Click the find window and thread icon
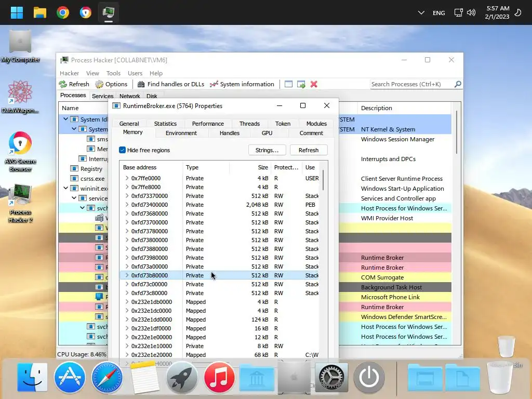Screen dimensions: 532x399 [301, 84]
